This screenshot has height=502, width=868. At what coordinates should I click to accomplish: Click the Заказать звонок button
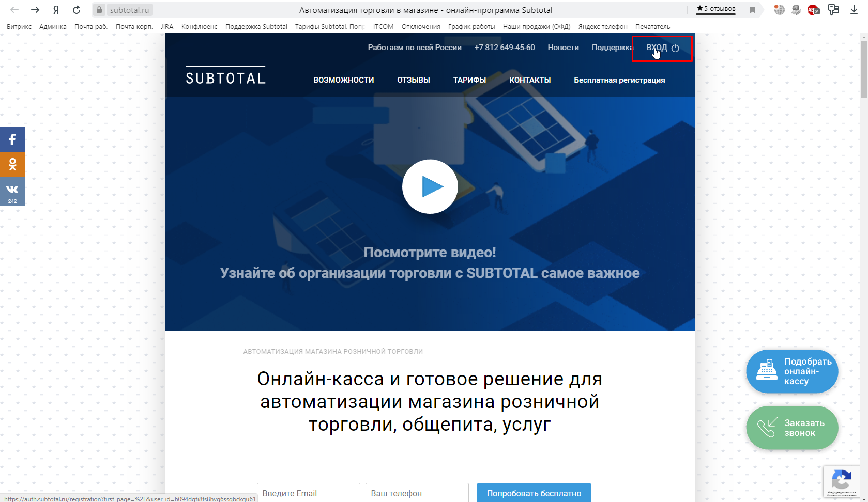[792, 428]
